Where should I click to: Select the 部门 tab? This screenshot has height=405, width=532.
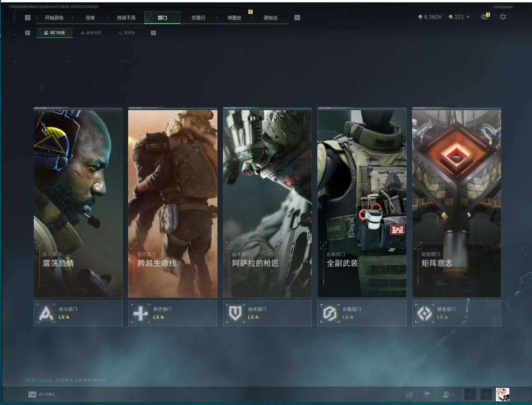(x=162, y=18)
